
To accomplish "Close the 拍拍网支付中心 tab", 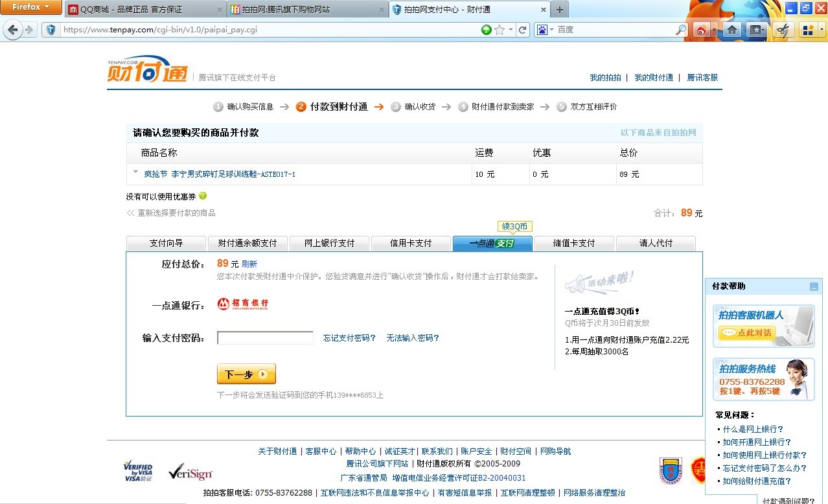I will tap(543, 10).
